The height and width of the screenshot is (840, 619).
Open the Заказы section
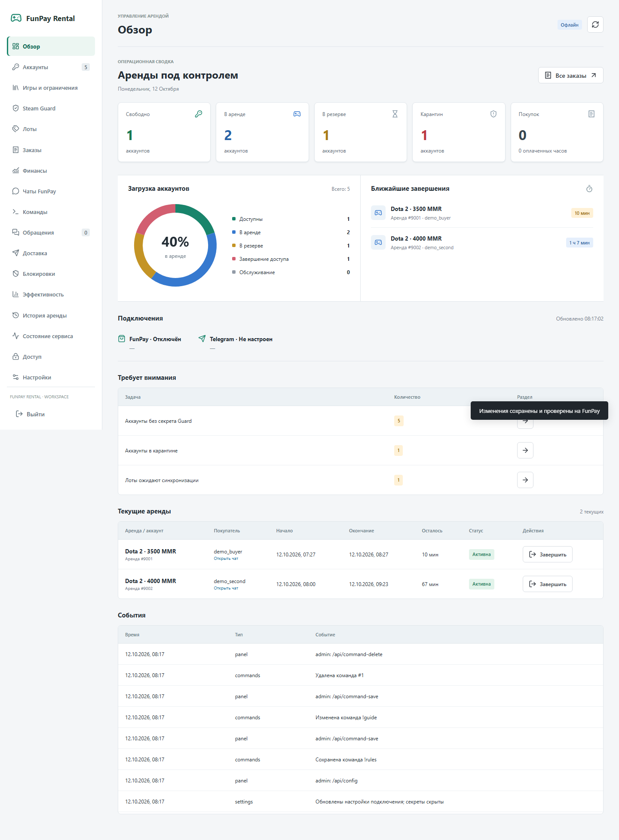(x=51, y=150)
